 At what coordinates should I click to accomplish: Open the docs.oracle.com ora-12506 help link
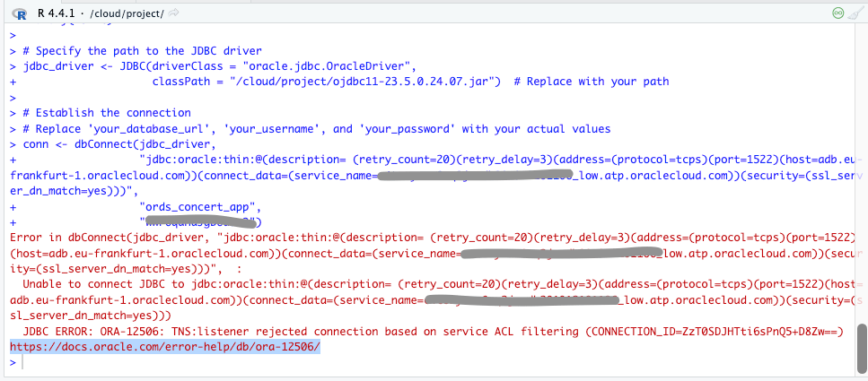(164, 346)
